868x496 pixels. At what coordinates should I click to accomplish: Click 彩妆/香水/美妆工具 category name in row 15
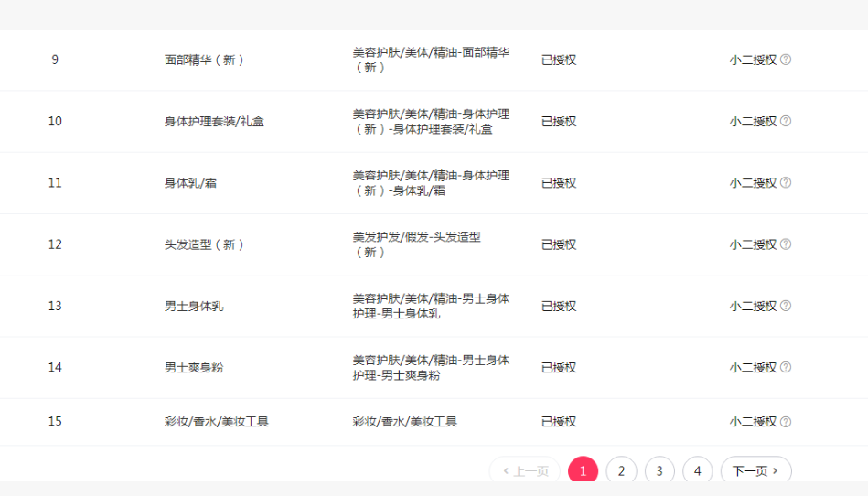coord(217,422)
